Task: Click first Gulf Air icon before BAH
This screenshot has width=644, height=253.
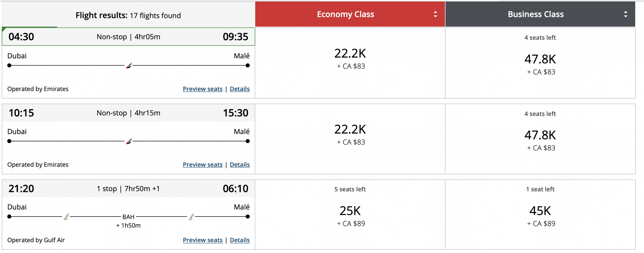Action: 66,216
